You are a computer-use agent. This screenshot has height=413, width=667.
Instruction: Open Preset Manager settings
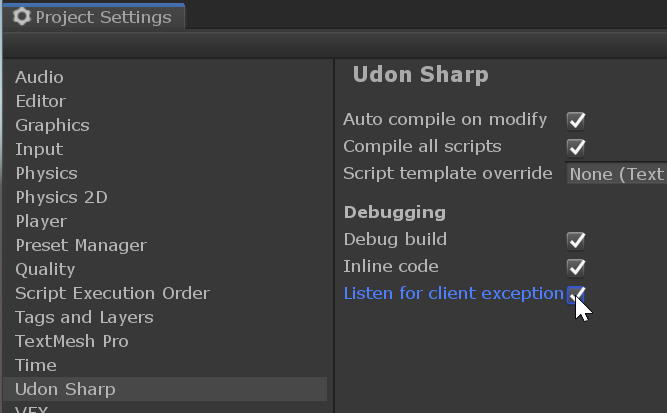(x=81, y=245)
